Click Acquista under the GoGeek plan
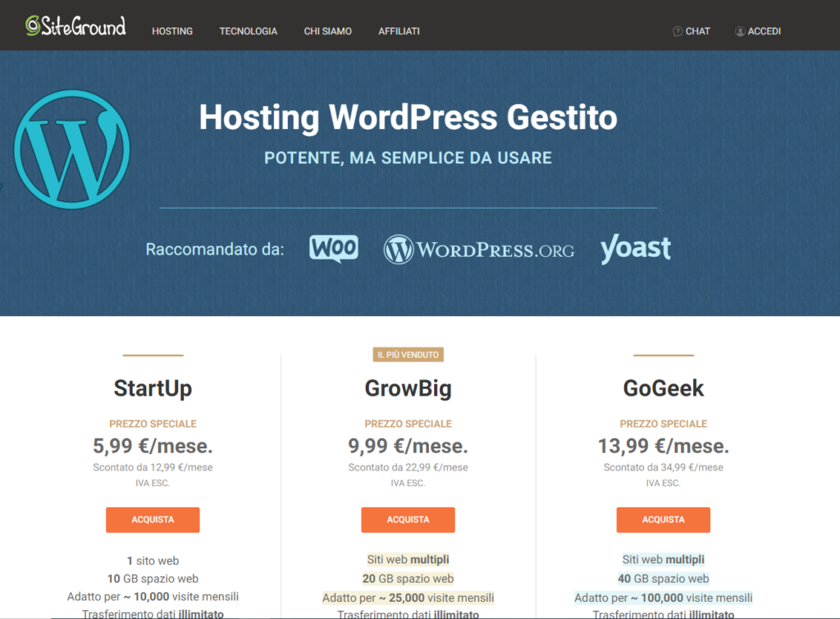Image resolution: width=840 pixels, height=619 pixels. 663,520
